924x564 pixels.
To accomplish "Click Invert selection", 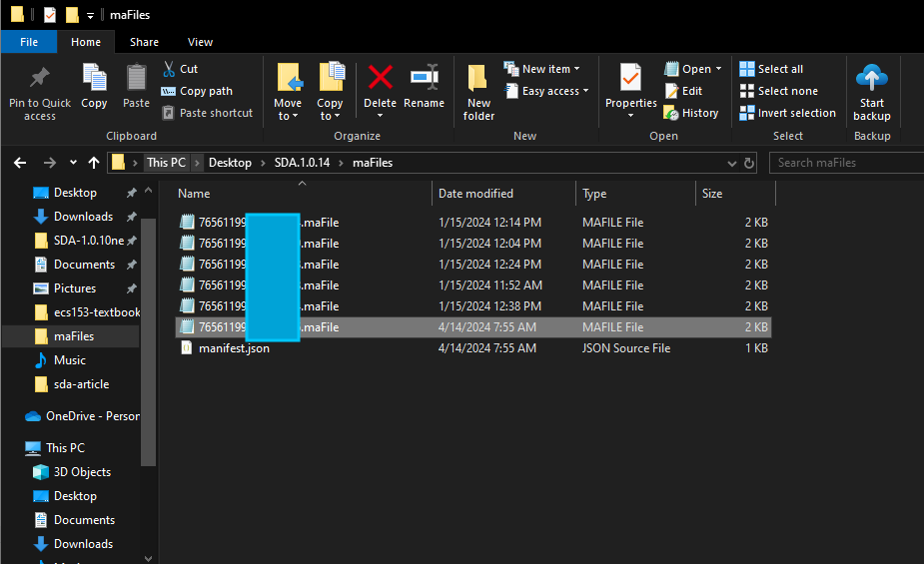I will [788, 113].
